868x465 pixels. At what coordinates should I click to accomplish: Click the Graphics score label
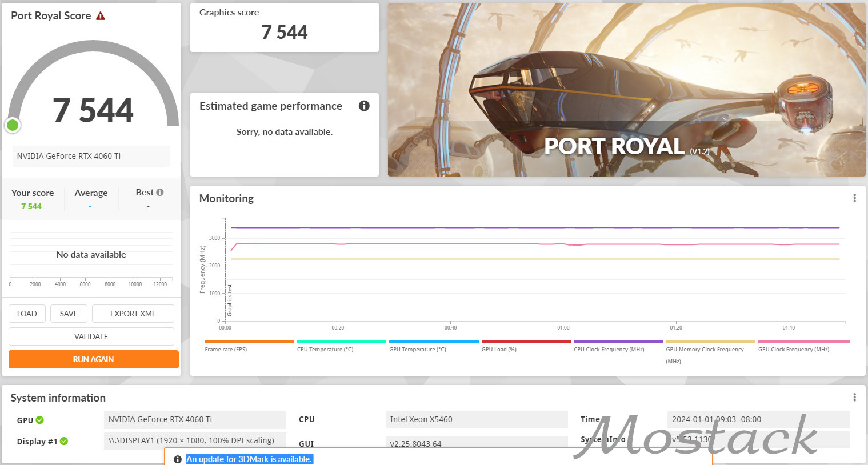[229, 13]
